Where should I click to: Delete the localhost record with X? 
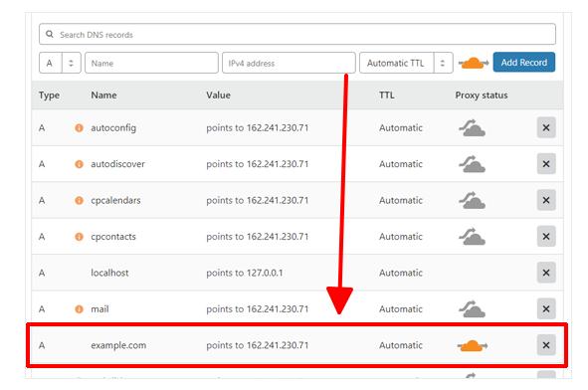tap(546, 273)
